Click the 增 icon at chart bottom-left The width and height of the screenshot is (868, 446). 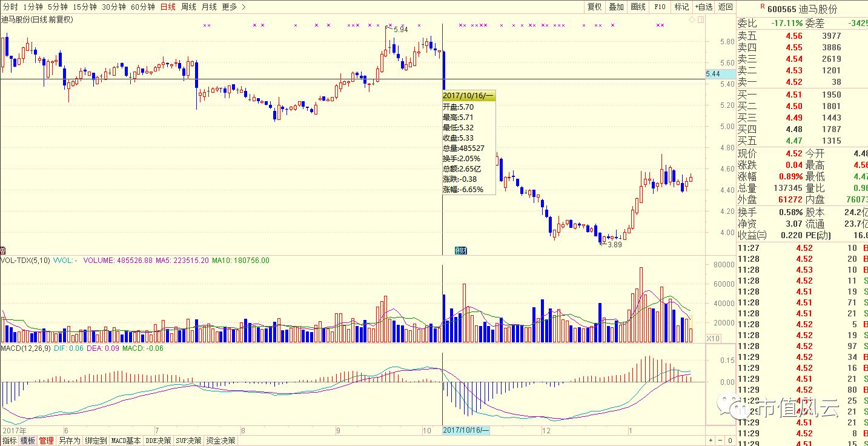(x=3, y=250)
